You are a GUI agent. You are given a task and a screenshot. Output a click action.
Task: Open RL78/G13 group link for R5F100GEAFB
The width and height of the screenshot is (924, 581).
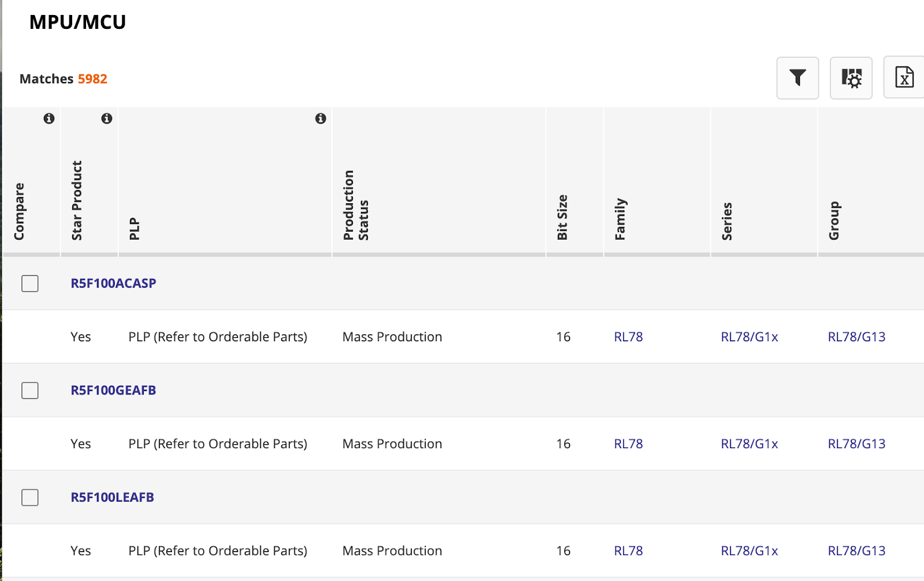click(x=856, y=444)
